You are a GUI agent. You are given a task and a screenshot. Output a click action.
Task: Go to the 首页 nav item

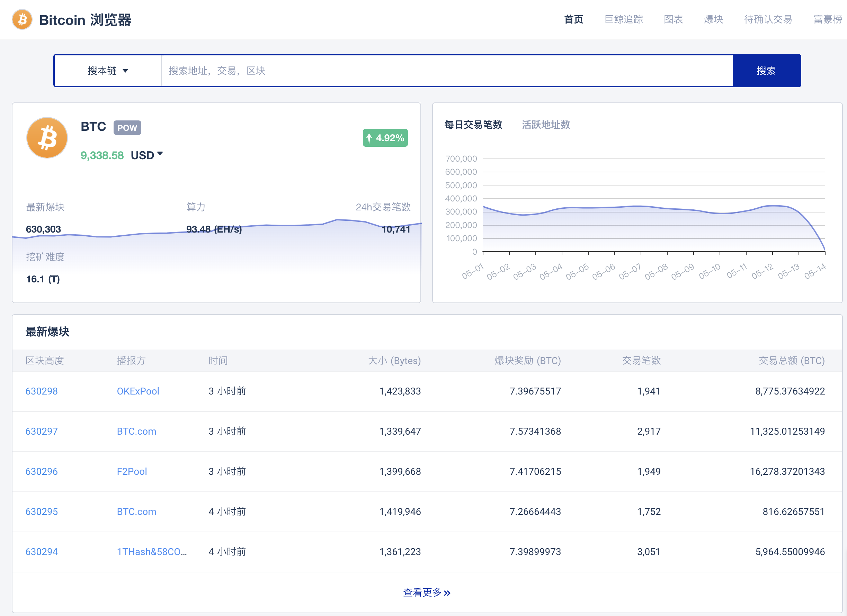point(573,19)
